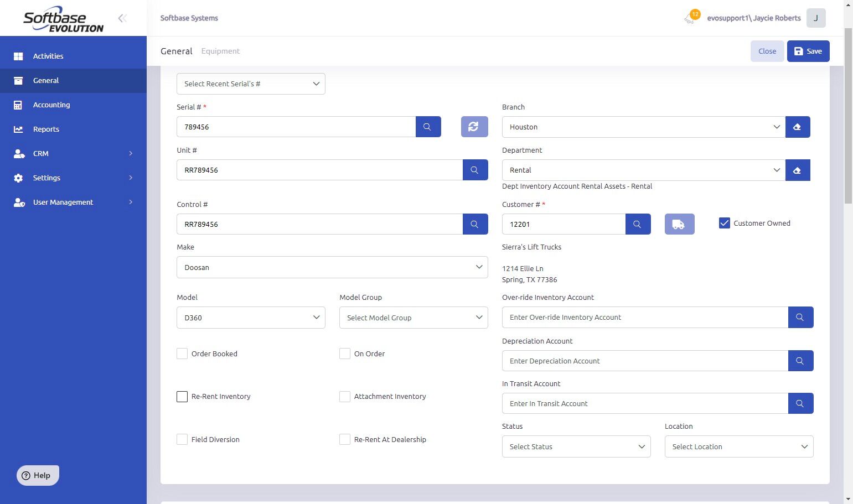Click the Equipment breadcrumb tab
The height and width of the screenshot is (504, 853).
point(220,51)
